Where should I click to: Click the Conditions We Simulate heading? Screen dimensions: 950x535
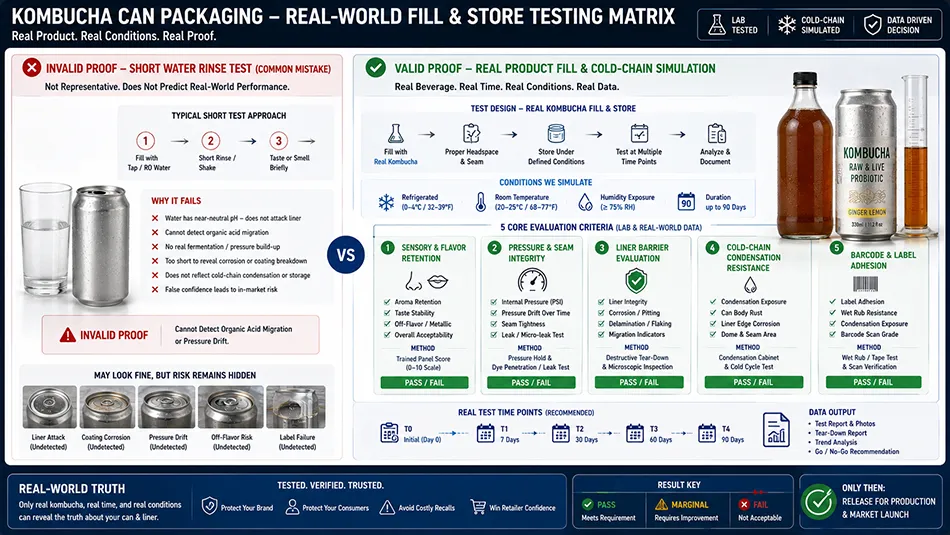click(x=545, y=182)
